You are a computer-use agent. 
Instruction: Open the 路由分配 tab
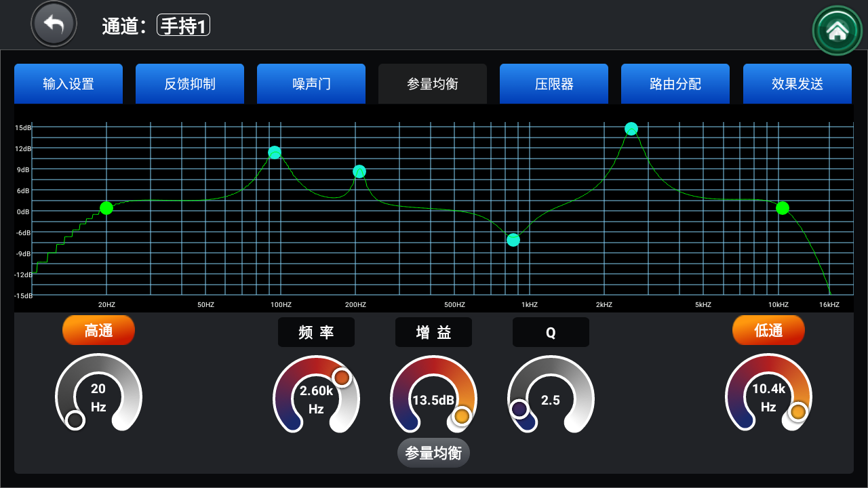point(675,84)
